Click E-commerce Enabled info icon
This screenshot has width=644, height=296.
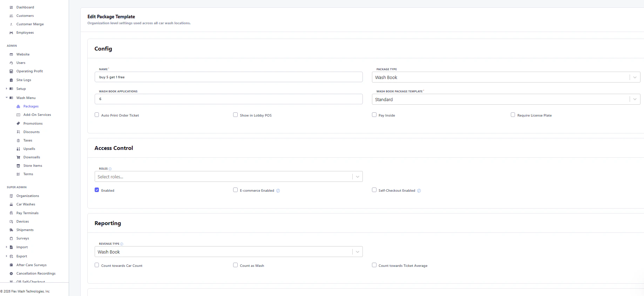pyautogui.click(x=278, y=191)
